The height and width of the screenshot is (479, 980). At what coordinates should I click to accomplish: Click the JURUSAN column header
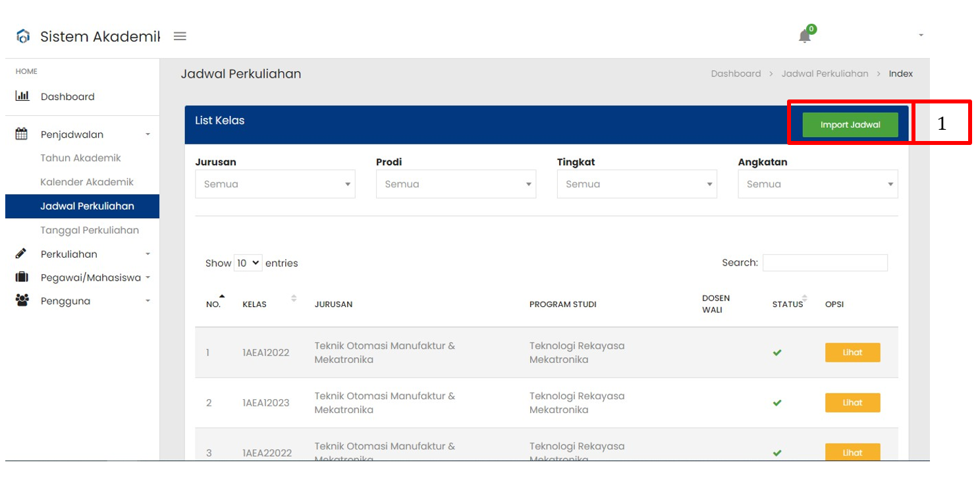pos(333,304)
